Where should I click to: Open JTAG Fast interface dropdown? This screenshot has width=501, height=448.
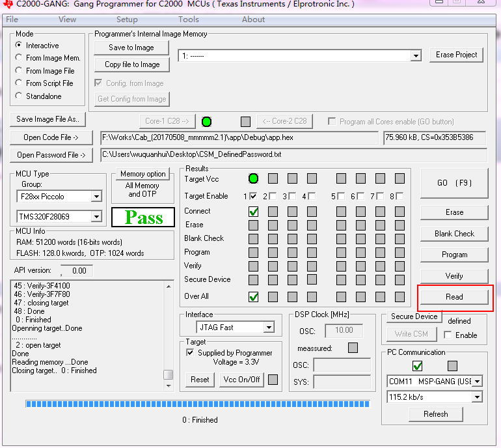pyautogui.click(x=269, y=327)
